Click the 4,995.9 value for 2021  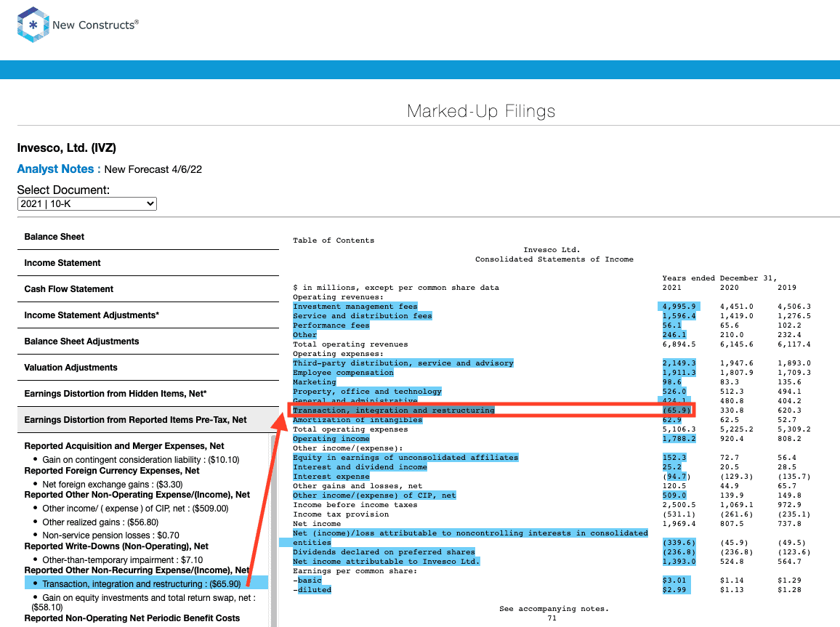(679, 307)
